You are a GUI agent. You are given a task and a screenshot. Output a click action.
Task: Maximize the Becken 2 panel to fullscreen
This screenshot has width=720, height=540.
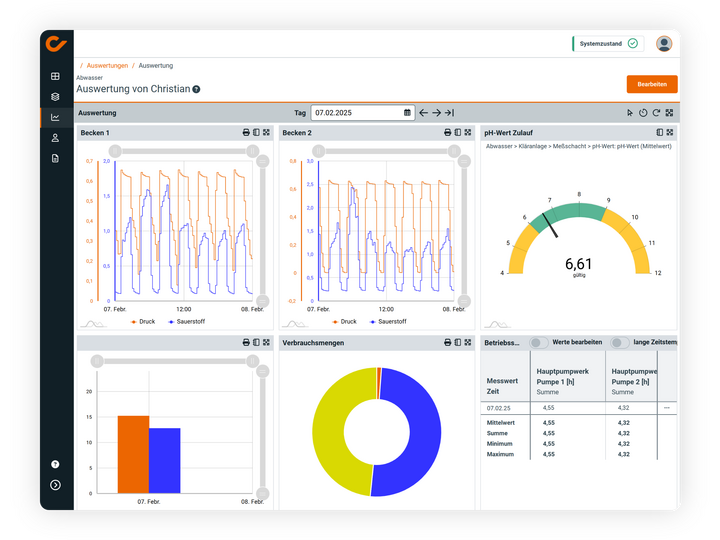tap(468, 133)
